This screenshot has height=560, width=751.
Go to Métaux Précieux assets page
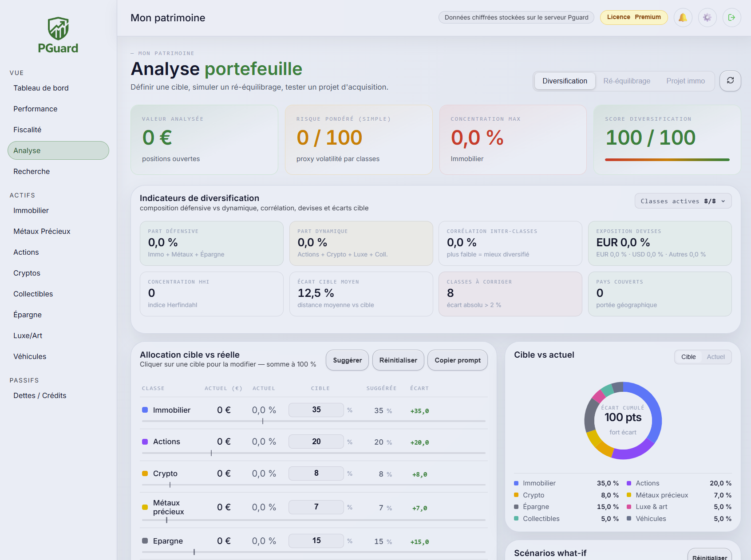(58, 231)
